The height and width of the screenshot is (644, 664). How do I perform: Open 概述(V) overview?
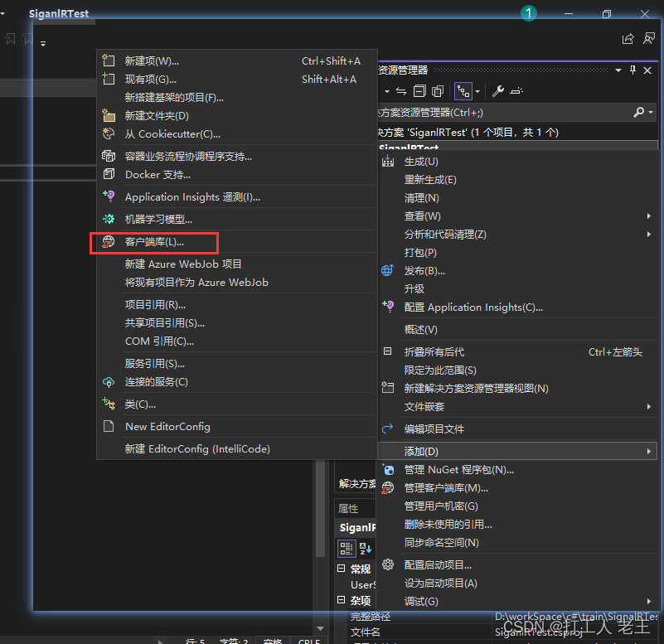517,329
